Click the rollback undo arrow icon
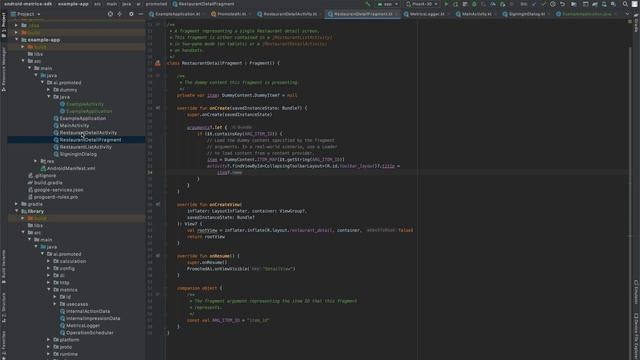The image size is (640, 360). click(x=562, y=4)
